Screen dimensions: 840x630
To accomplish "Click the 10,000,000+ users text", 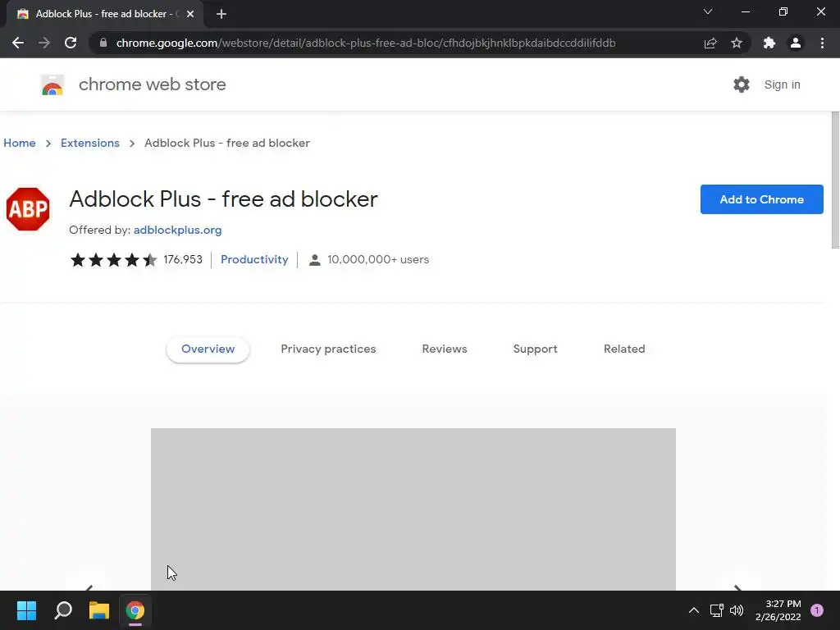I will click(378, 260).
